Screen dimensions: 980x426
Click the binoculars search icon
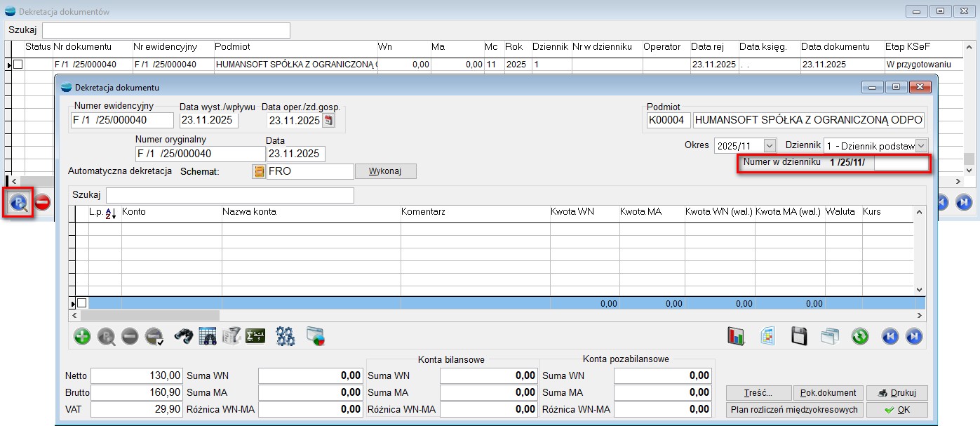184,336
